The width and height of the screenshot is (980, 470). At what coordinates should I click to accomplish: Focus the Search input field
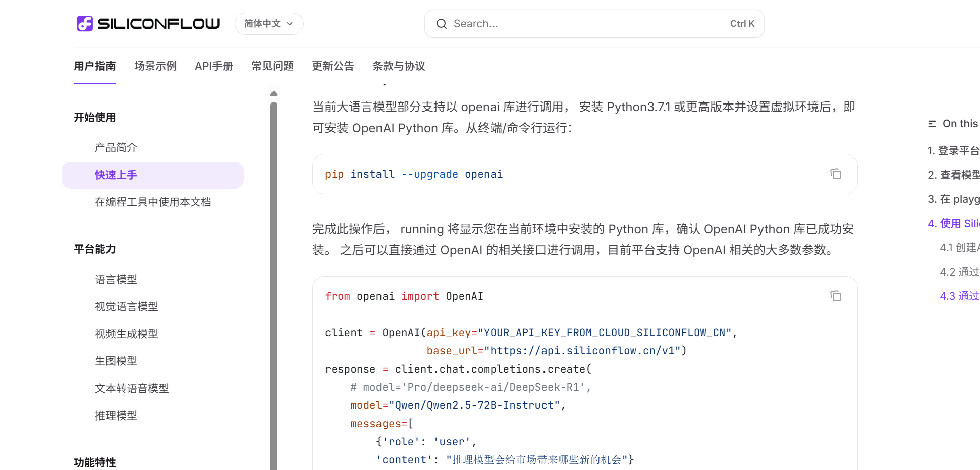coord(594,24)
